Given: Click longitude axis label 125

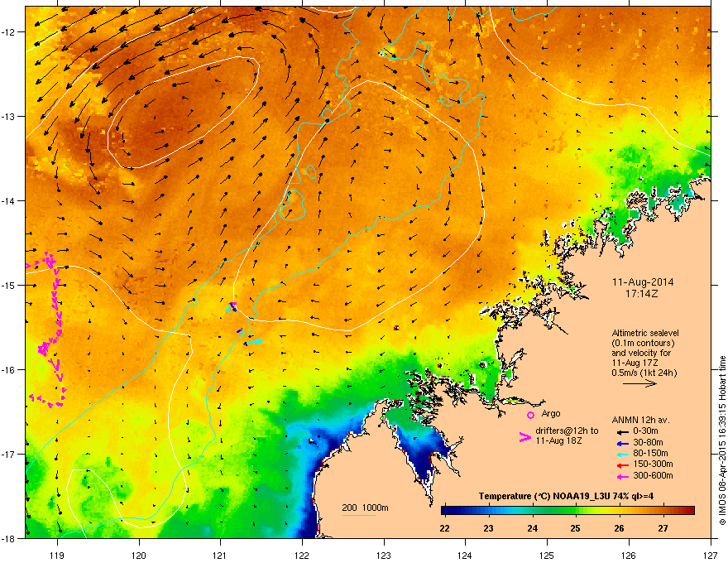Looking at the screenshot, I should [x=547, y=555].
